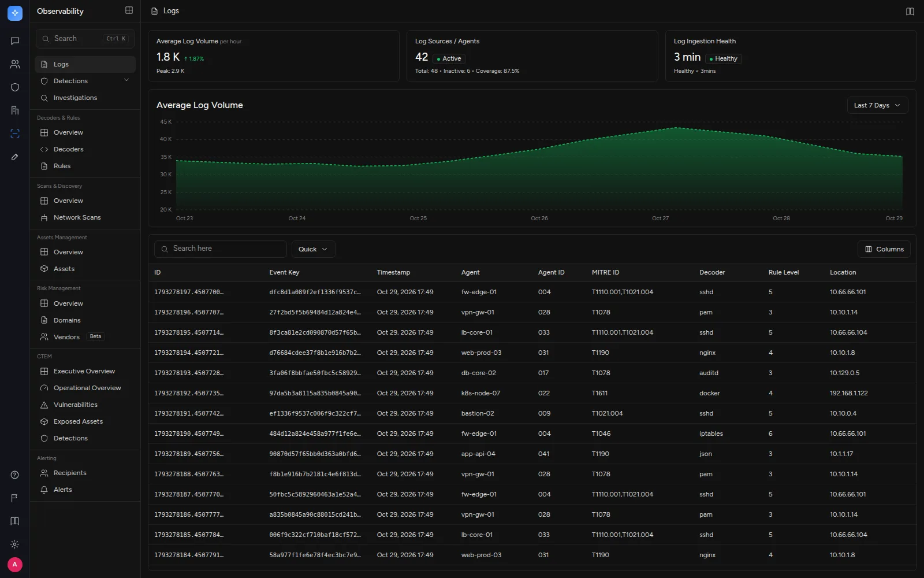Open Rules under Decoders & Rules
The image size is (924, 578).
point(85,166)
